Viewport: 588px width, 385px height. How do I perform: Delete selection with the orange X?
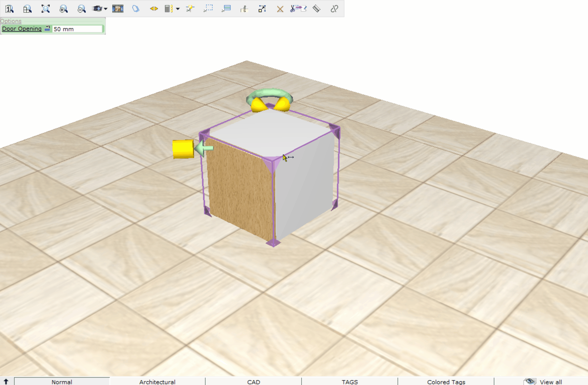[280, 9]
